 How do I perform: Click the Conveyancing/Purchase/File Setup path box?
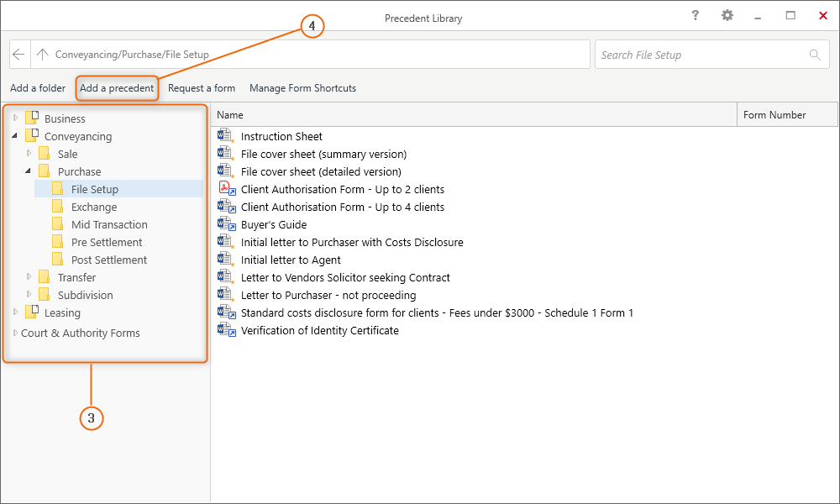coord(311,54)
